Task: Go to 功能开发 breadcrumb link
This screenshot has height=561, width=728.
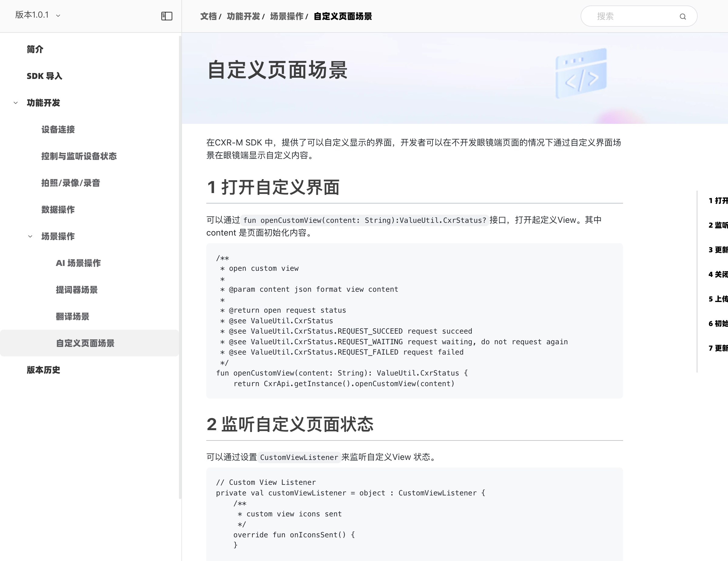Action: click(243, 16)
